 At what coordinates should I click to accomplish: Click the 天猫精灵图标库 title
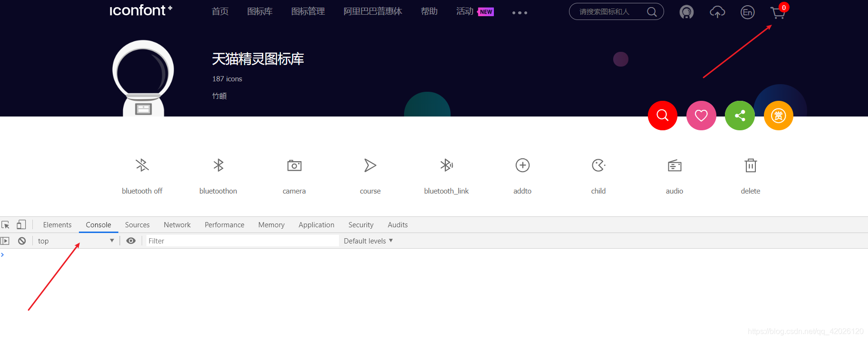[258, 59]
